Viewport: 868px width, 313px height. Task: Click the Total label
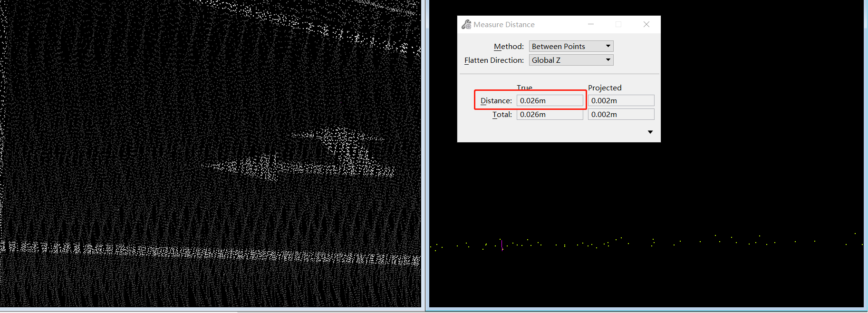[502, 114]
